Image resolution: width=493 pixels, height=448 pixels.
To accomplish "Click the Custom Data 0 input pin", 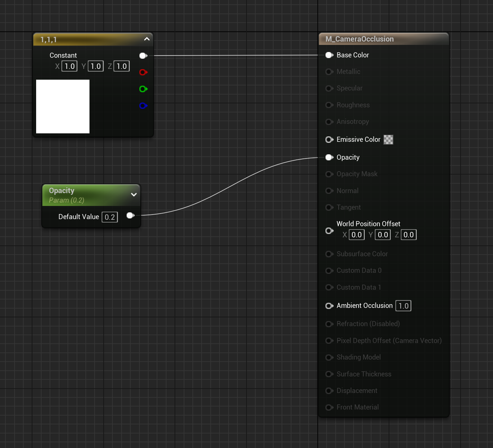I will tap(330, 270).
